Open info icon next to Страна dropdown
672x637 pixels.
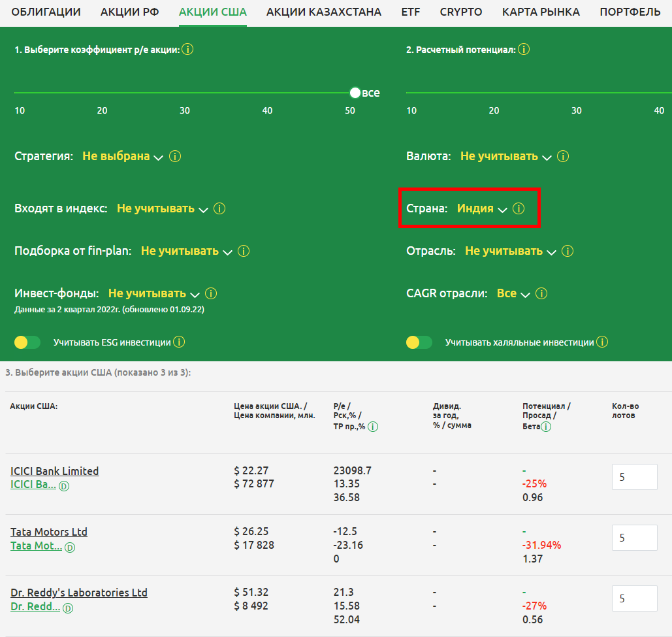pos(519,209)
